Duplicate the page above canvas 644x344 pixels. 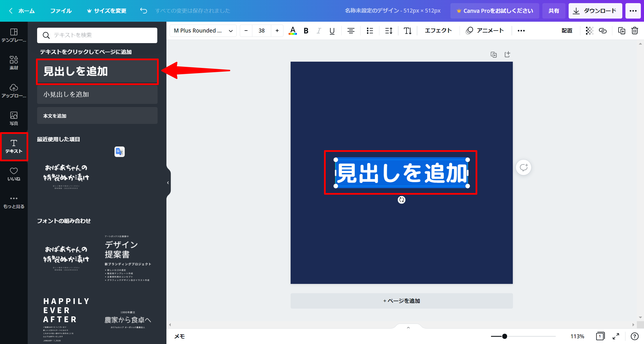(494, 55)
